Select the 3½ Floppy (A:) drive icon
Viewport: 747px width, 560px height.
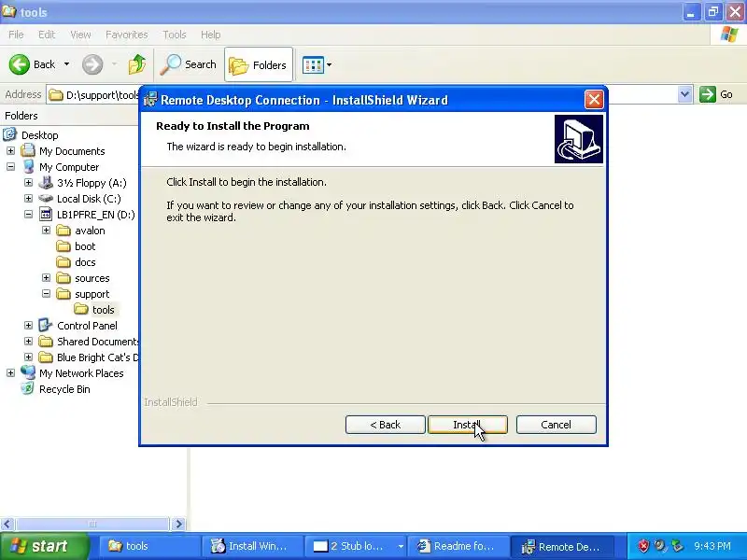[x=46, y=182]
